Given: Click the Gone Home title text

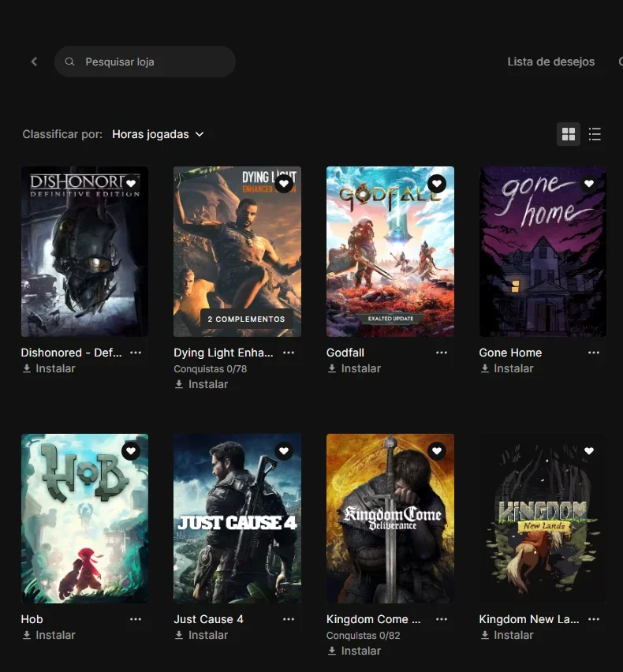Looking at the screenshot, I should coord(510,353).
